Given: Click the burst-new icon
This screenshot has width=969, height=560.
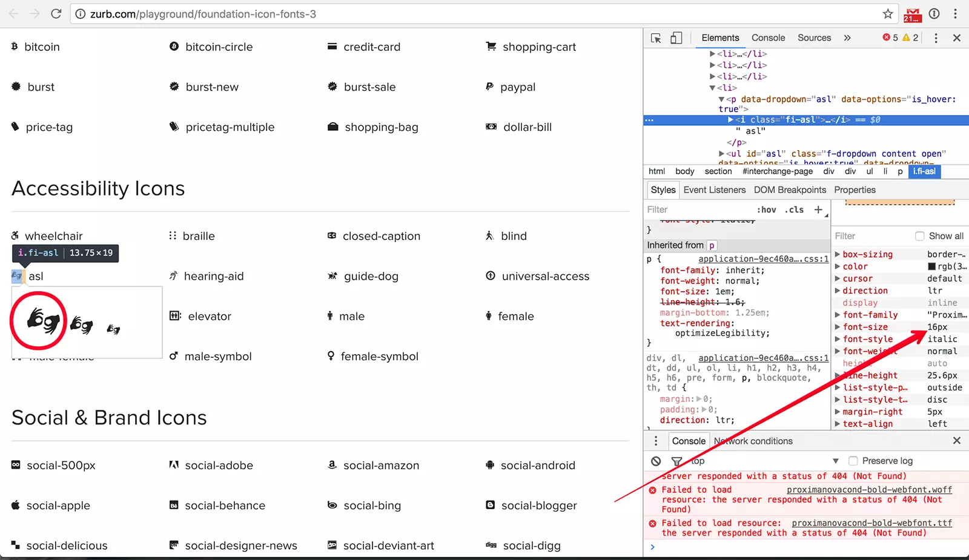Looking at the screenshot, I should [174, 87].
